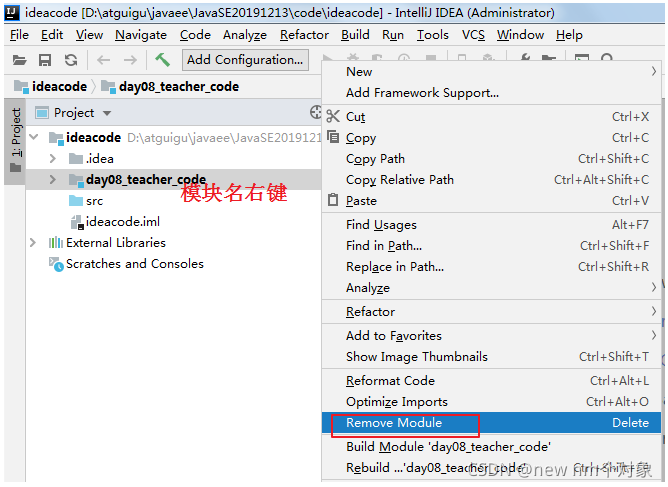Open the Build menu

tap(355, 35)
